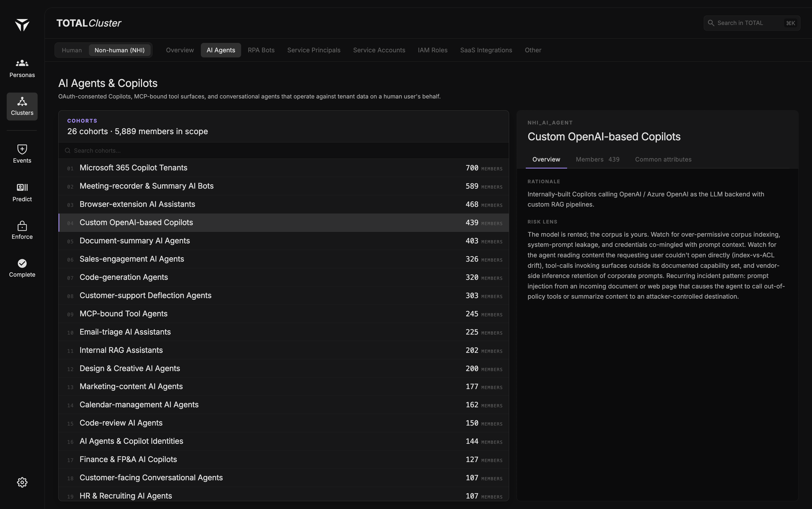
Task: Select HR & Recruiting AI Agents
Action: [284, 495]
